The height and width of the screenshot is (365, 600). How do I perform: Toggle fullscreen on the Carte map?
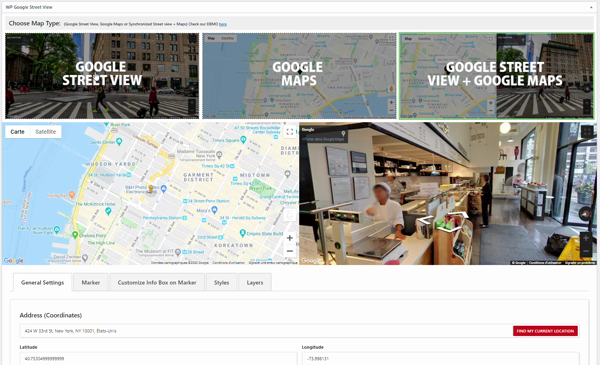290,132
